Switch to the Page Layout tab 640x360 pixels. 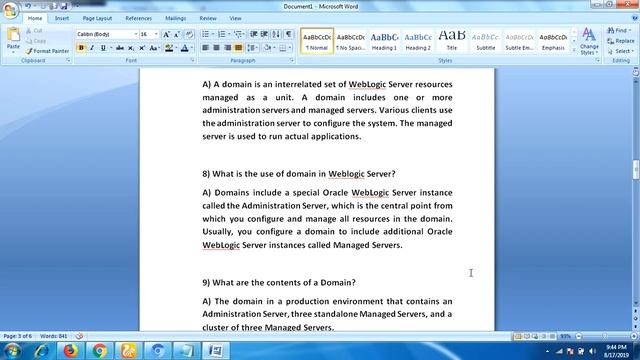97,18
